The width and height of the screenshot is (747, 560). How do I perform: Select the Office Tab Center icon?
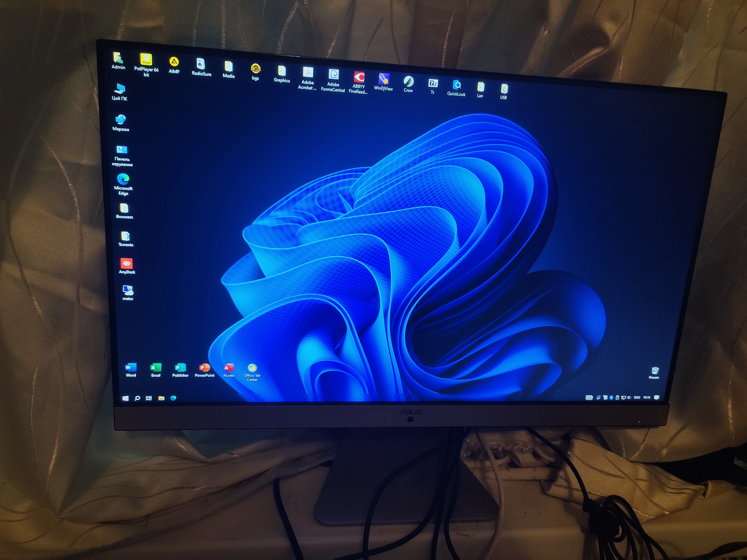[x=252, y=368]
